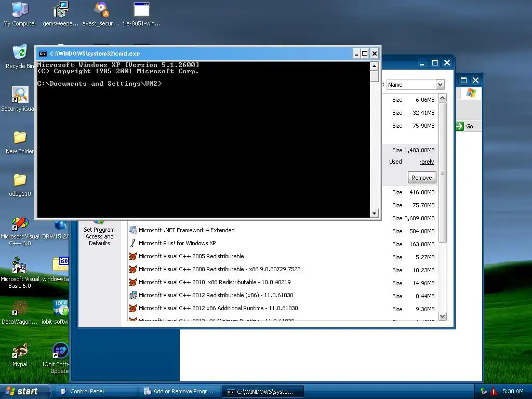
Task: Maximize the cmd.exe window
Action: [x=365, y=54]
